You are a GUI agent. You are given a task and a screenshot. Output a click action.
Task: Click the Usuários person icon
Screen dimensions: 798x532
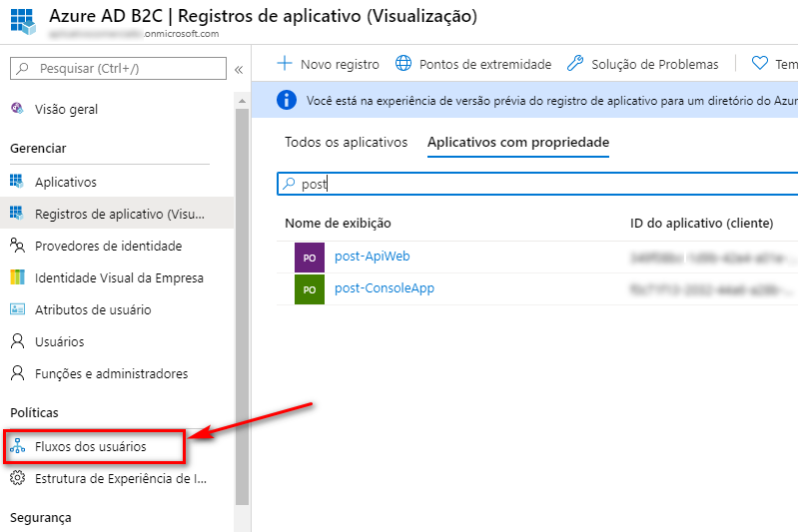[x=16, y=341]
